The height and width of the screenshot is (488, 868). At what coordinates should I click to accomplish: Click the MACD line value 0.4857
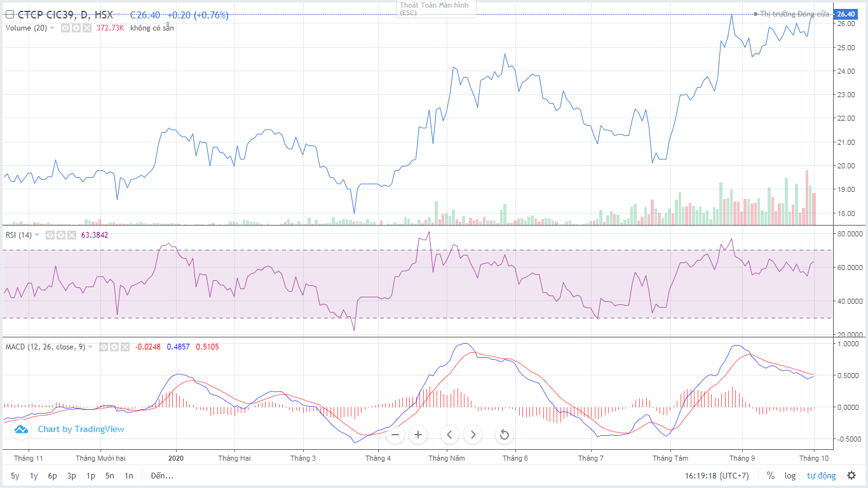tap(178, 347)
